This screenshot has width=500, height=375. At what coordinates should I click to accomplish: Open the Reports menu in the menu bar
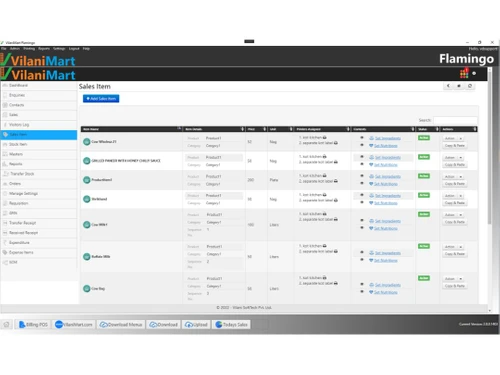pyautogui.click(x=44, y=49)
